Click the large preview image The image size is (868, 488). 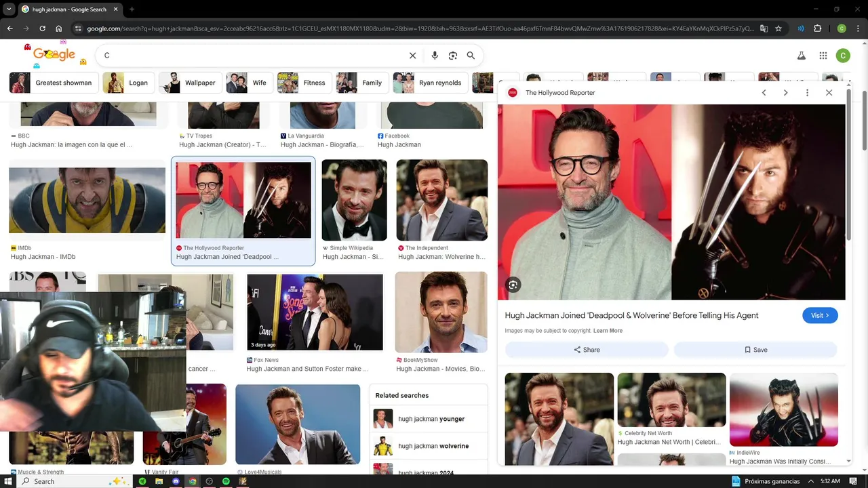pos(671,202)
